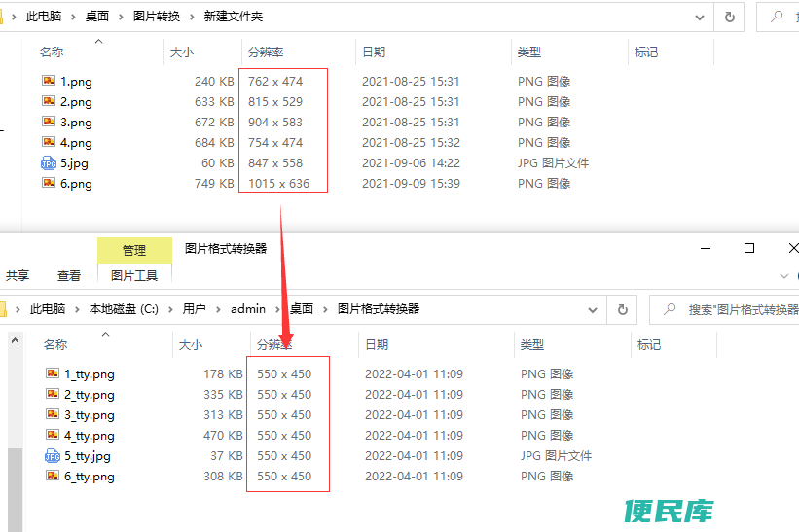Screen dimensions: 799x532
Task: Click the search magnifier in upper window
Action: pyautogui.click(x=777, y=17)
